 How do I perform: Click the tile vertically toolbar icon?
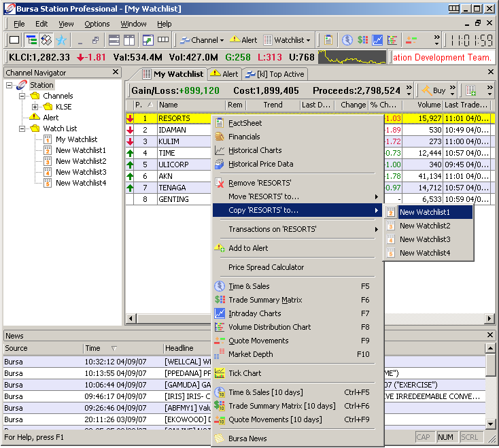pyautogui.click(x=129, y=40)
